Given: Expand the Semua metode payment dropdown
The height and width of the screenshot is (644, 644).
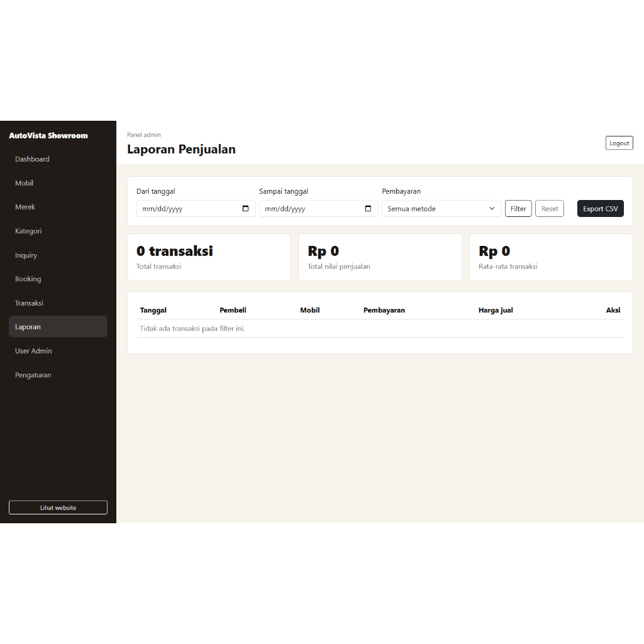Looking at the screenshot, I should pos(441,209).
